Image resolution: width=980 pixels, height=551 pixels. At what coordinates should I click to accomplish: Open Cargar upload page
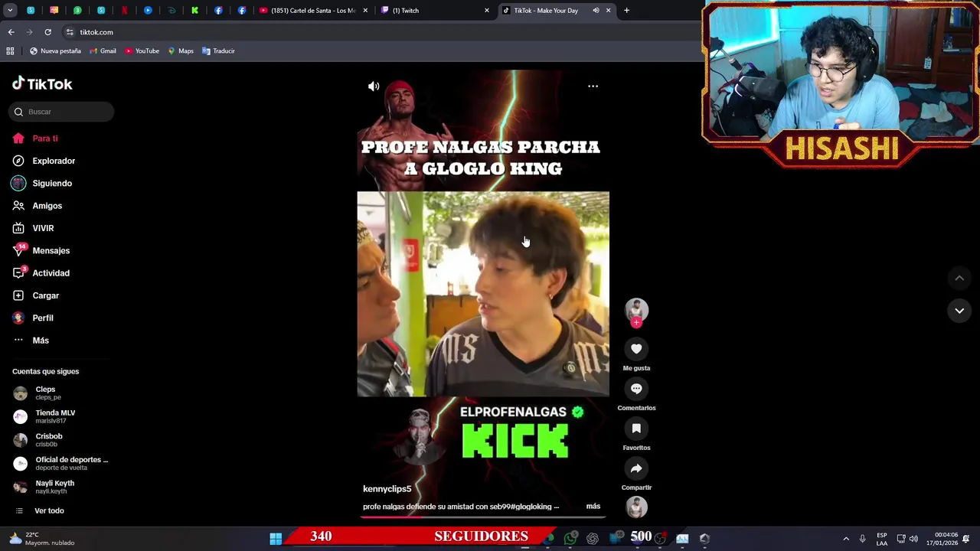pos(37,295)
